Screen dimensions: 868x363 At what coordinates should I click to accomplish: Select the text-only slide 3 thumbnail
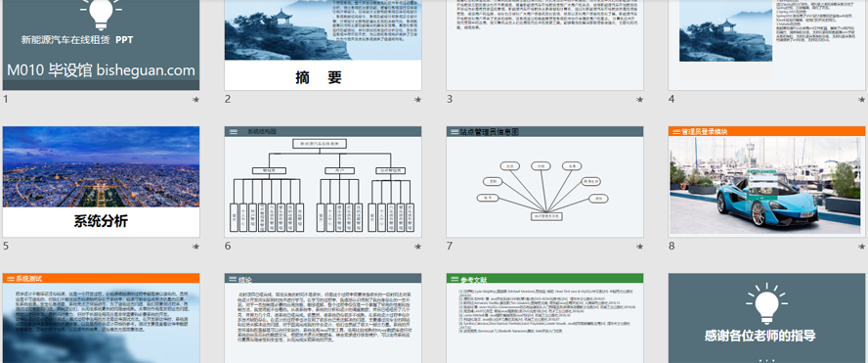pyautogui.click(x=544, y=45)
